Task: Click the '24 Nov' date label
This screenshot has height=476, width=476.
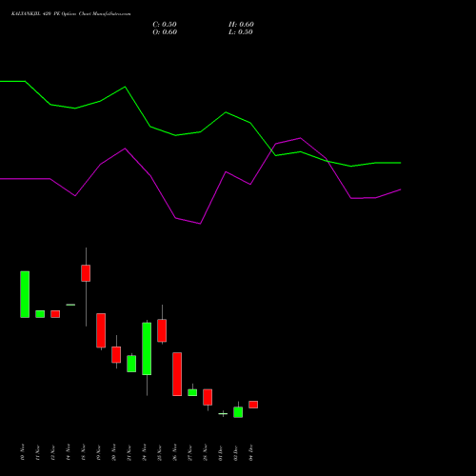Action: (x=144, y=452)
